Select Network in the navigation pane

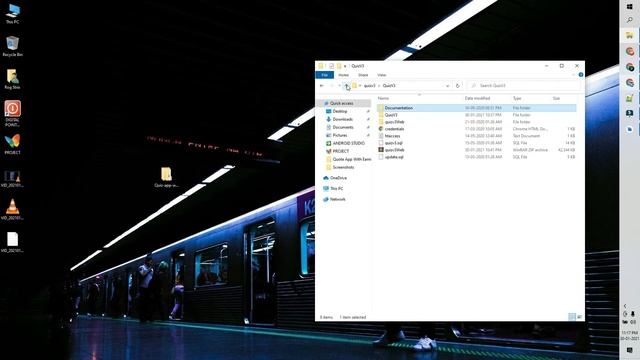point(337,199)
